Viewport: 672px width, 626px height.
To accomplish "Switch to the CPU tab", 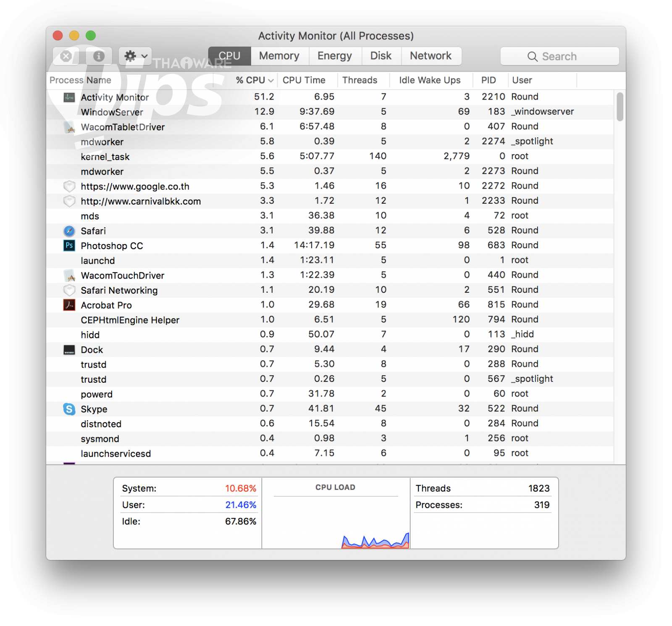I will tap(229, 56).
